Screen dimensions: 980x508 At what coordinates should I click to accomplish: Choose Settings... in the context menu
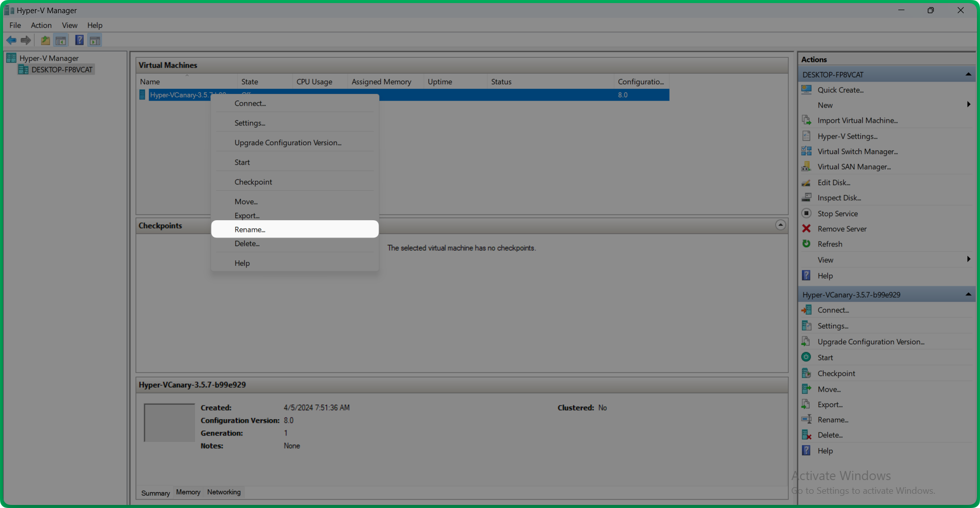(295, 123)
